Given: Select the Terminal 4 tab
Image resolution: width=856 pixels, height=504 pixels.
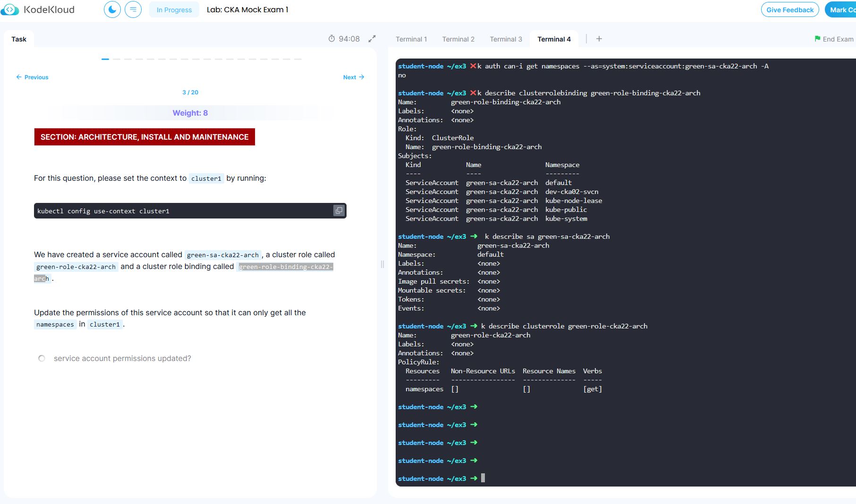Looking at the screenshot, I should coord(554,39).
